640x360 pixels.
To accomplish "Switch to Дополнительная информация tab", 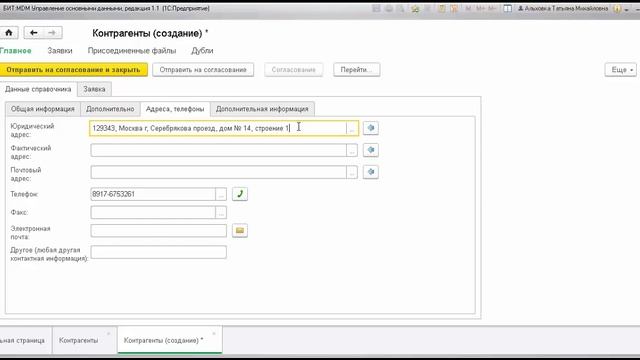I will tap(262, 109).
